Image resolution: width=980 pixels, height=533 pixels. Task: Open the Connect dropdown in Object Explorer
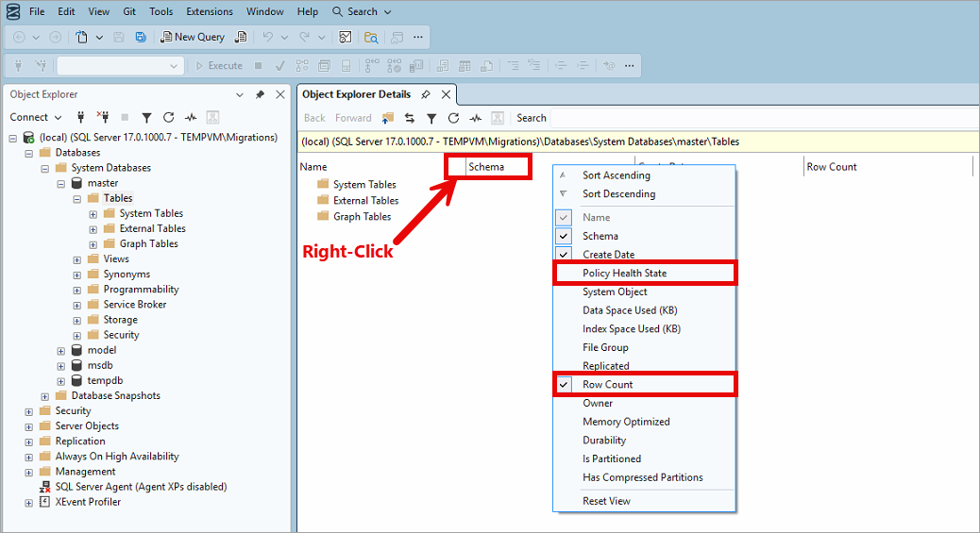[x=36, y=118]
